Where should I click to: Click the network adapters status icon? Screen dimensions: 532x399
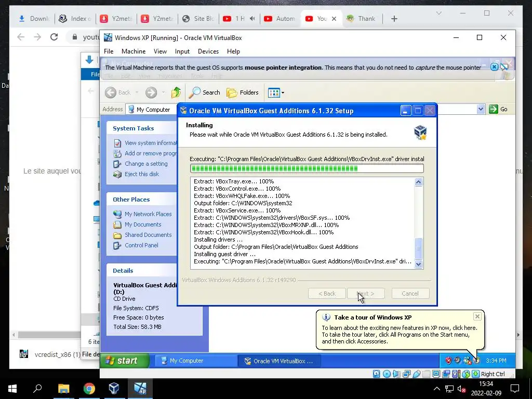[x=406, y=374]
